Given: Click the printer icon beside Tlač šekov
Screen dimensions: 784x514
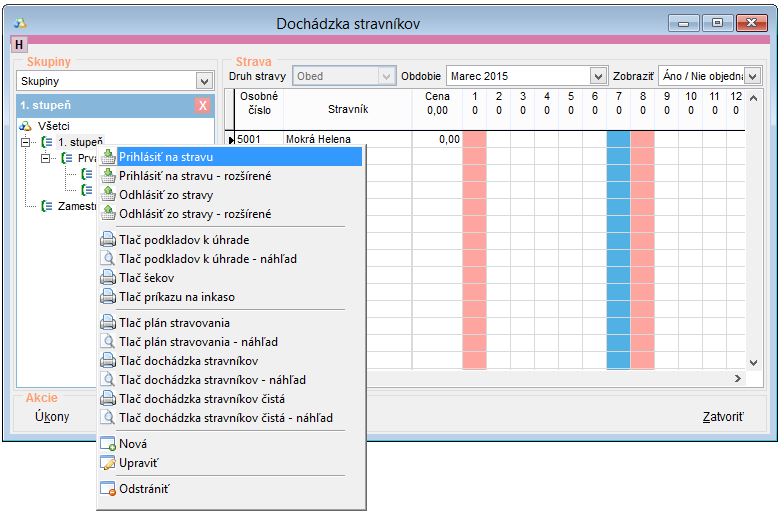Looking at the screenshot, I should click(x=108, y=278).
